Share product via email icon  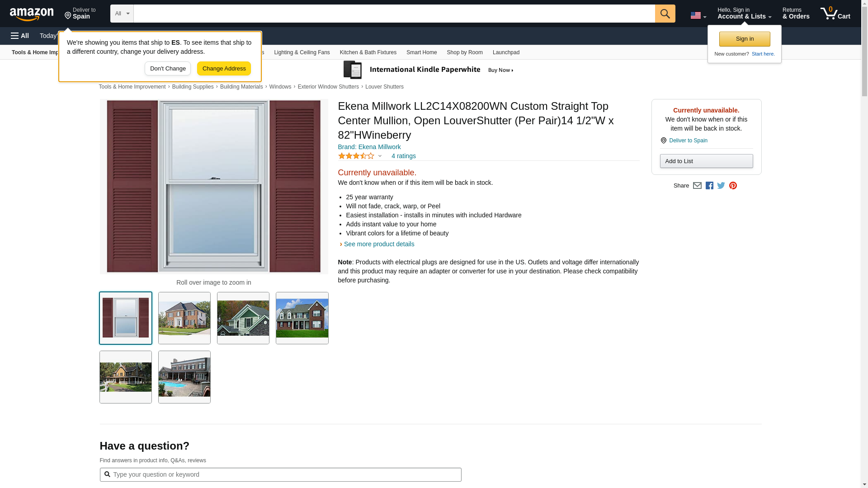[697, 186]
